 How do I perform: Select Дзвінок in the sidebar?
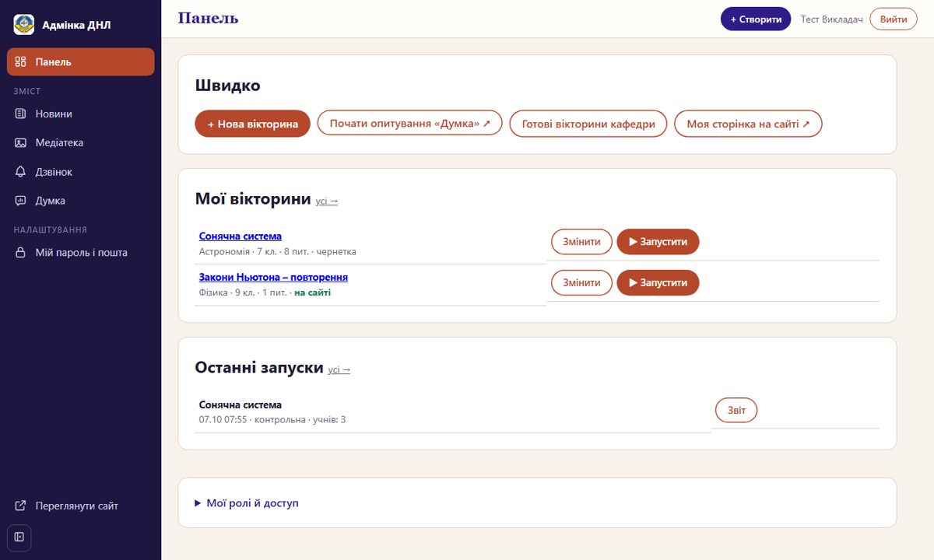pos(81,172)
